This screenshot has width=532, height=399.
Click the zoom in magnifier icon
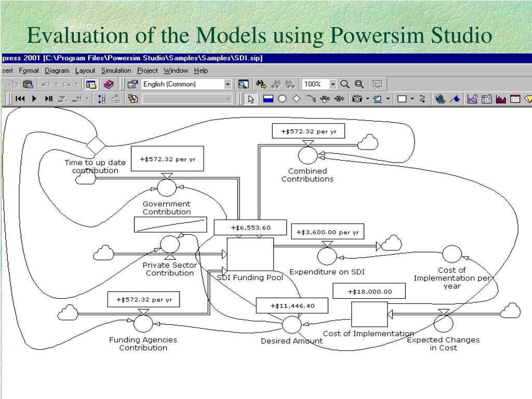(x=345, y=84)
